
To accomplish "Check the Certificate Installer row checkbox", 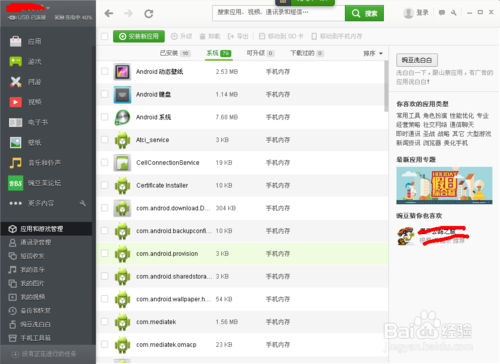I will (x=105, y=185).
